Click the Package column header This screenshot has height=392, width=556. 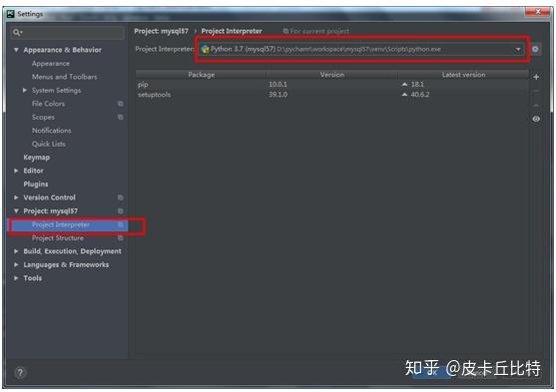(x=201, y=75)
